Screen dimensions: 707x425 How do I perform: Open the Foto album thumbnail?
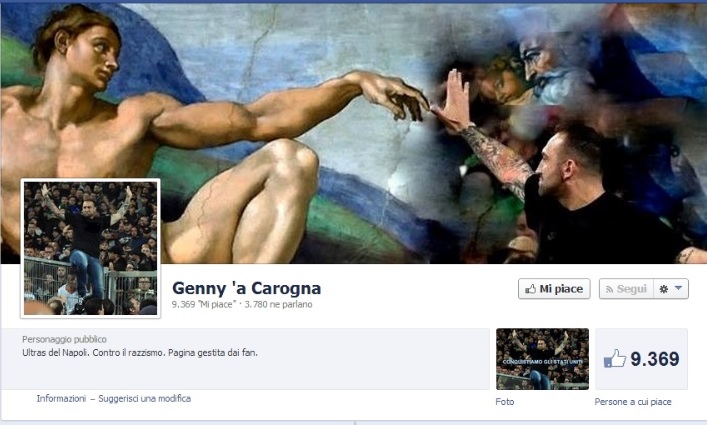point(542,359)
